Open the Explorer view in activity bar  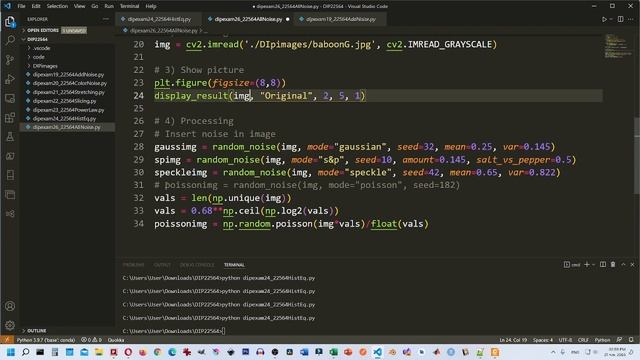point(10,22)
